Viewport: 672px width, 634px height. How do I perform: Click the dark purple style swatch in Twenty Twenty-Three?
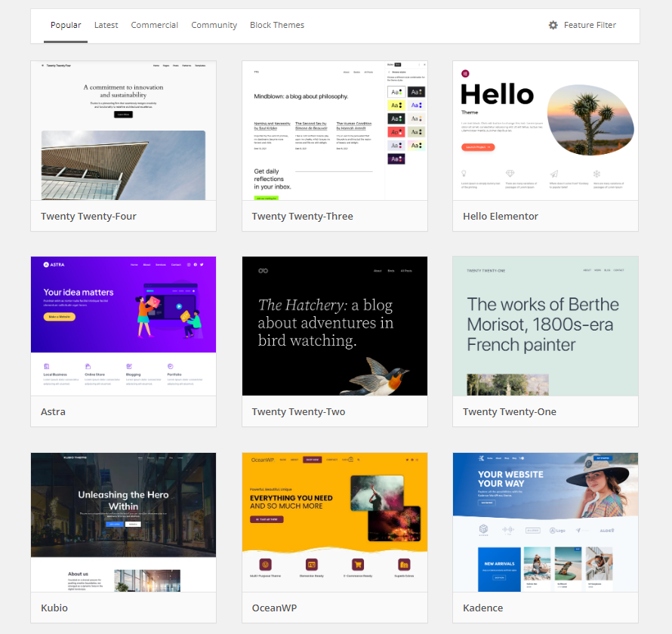(396, 159)
